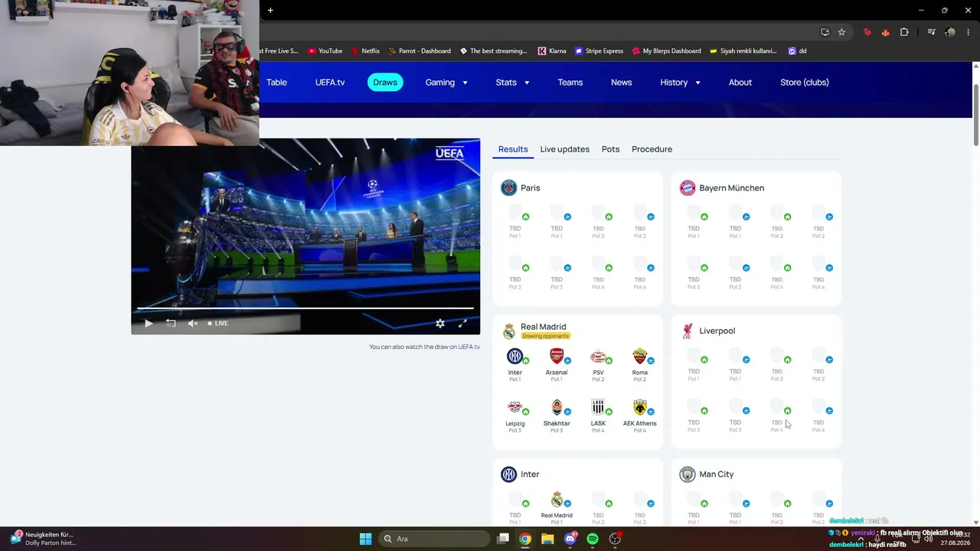
Task: Click the 'Drawing opponents' badge
Action: [x=546, y=336]
